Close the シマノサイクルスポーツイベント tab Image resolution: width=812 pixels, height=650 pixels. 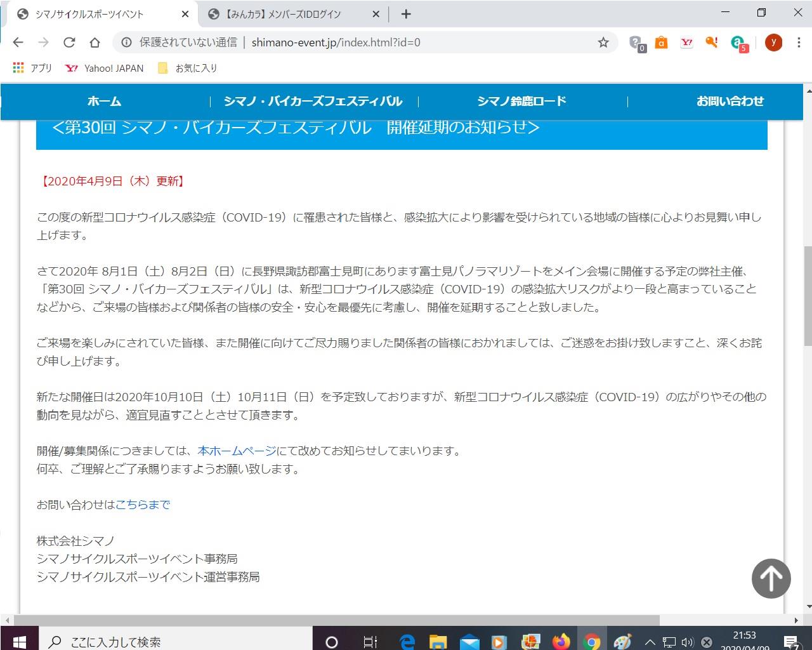pos(185,14)
